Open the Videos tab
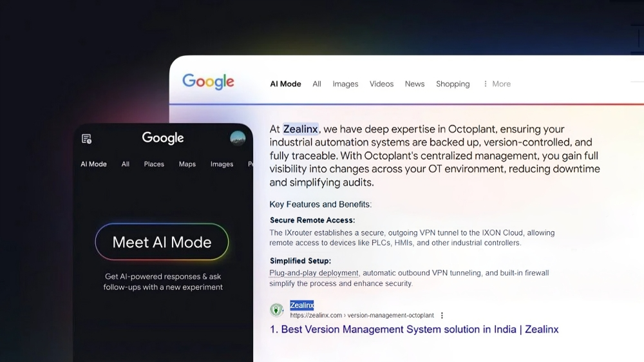This screenshot has width=644, height=362. (381, 84)
